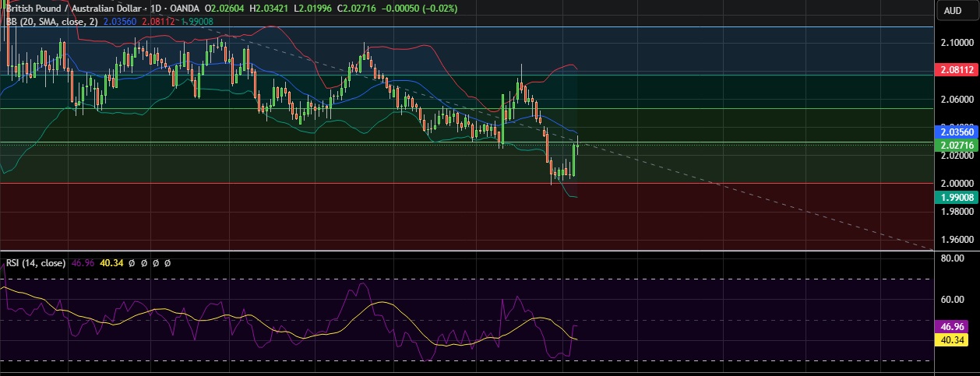This screenshot has height=376, width=980.
Task: Click the divider between the price chart and RSI pane
Action: [467, 251]
